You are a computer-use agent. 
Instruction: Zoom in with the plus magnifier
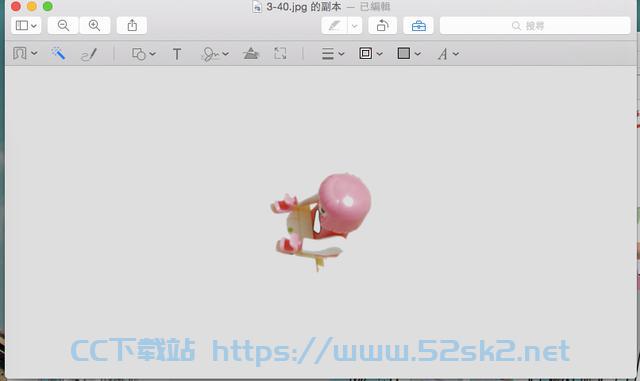click(95, 26)
